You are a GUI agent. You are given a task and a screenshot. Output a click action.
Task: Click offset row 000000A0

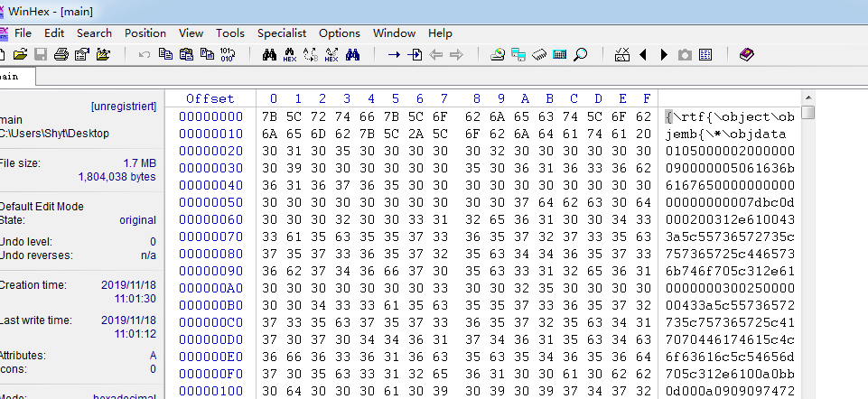click(210, 288)
